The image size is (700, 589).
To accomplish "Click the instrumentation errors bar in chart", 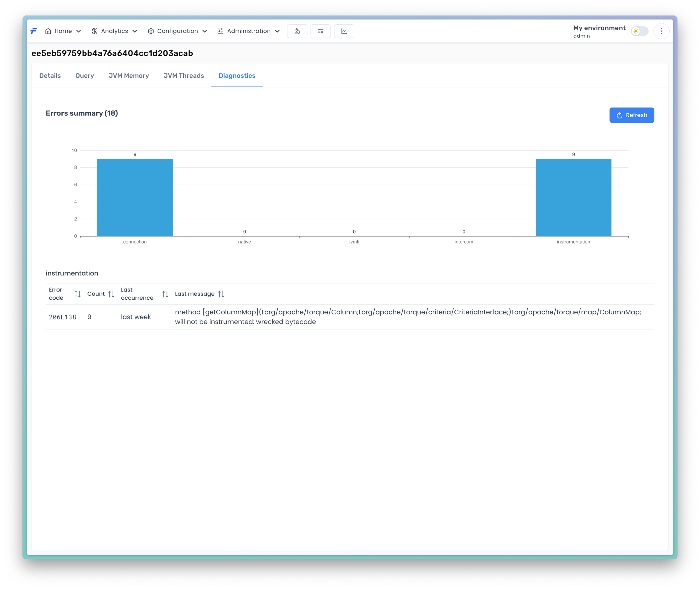I will 573,197.
